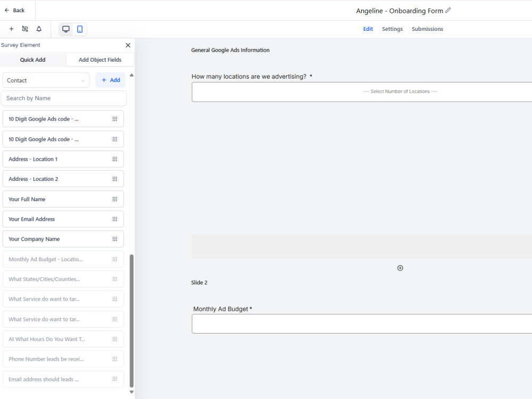532x399 pixels.
Task: Select the Your Email Address field
Action: tap(63, 219)
